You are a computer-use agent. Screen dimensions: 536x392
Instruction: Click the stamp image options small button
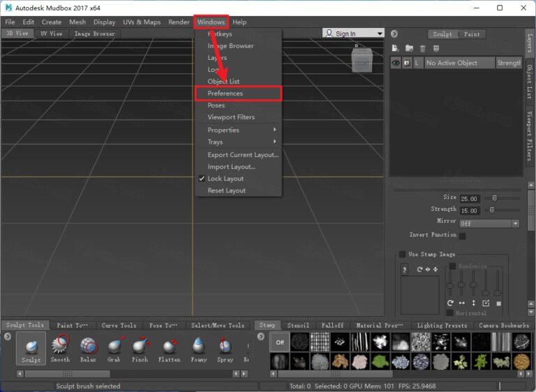405,270
